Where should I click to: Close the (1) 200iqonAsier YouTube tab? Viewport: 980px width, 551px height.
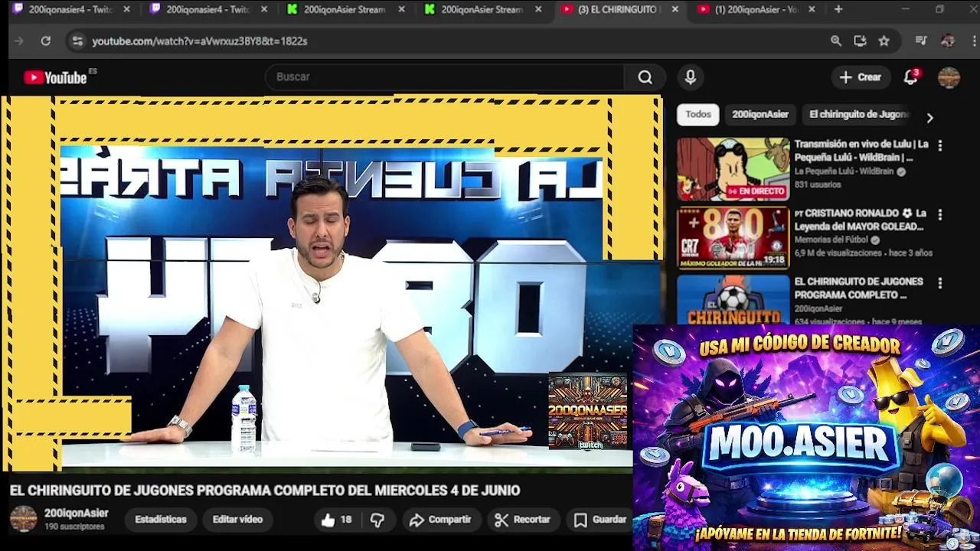coord(812,9)
